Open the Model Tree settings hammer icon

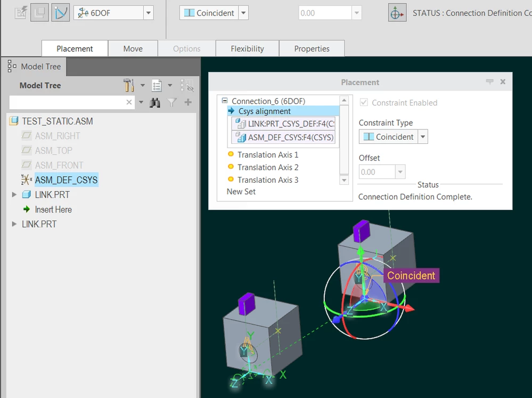(x=128, y=85)
